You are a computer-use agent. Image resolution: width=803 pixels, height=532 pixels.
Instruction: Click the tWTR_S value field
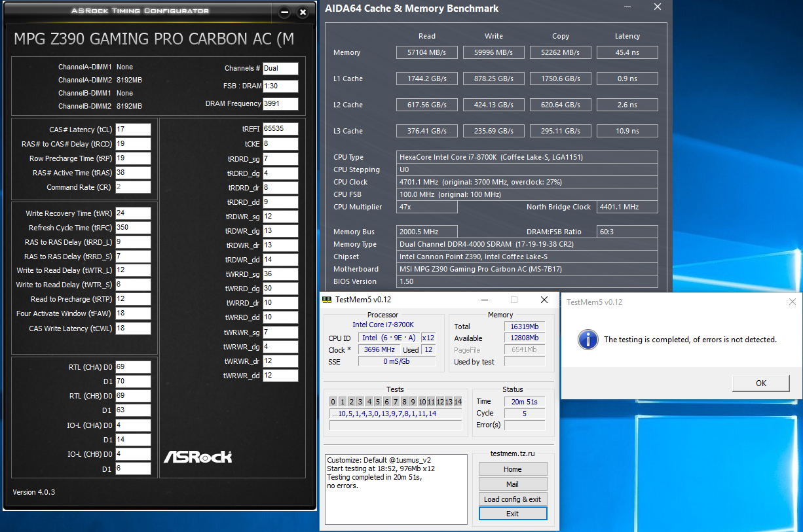click(x=133, y=285)
